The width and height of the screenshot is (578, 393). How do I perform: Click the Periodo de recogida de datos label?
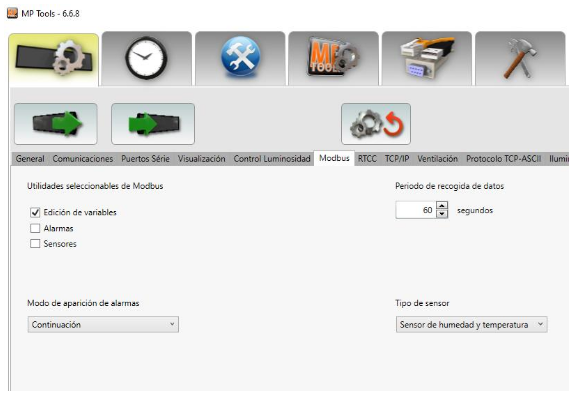tap(449, 186)
